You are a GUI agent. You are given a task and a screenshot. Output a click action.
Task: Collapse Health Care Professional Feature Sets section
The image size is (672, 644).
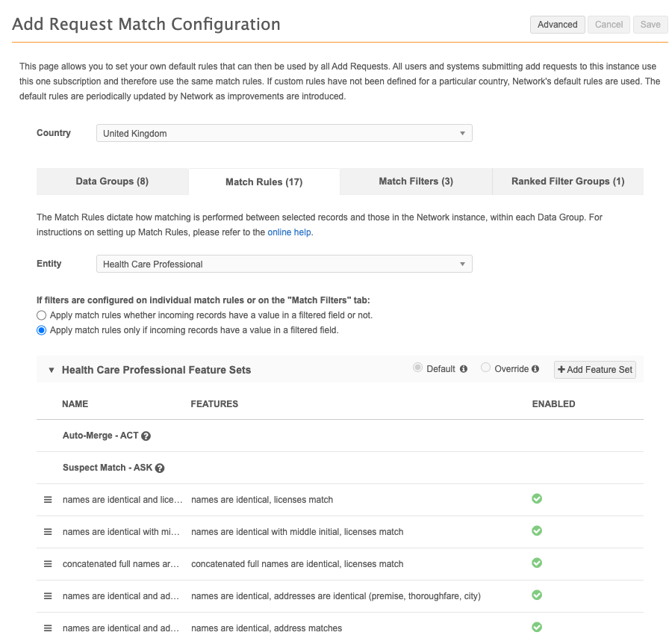(52, 370)
